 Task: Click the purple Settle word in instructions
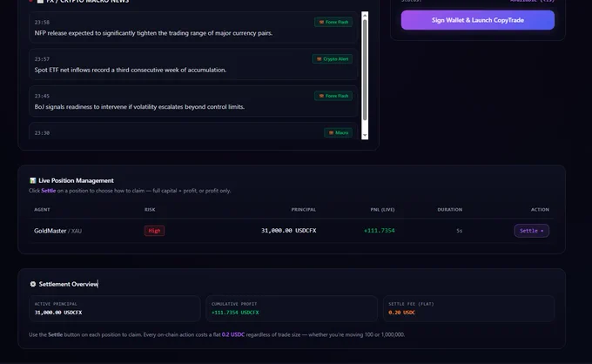(49, 191)
